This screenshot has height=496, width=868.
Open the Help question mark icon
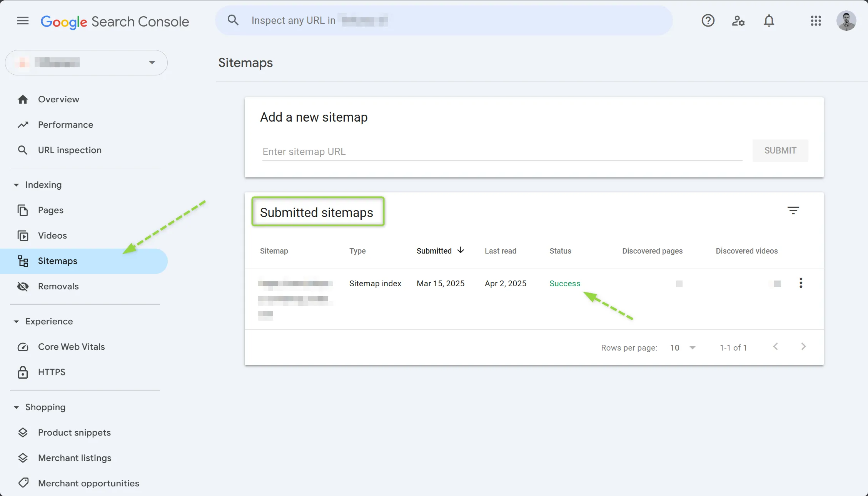tap(708, 20)
